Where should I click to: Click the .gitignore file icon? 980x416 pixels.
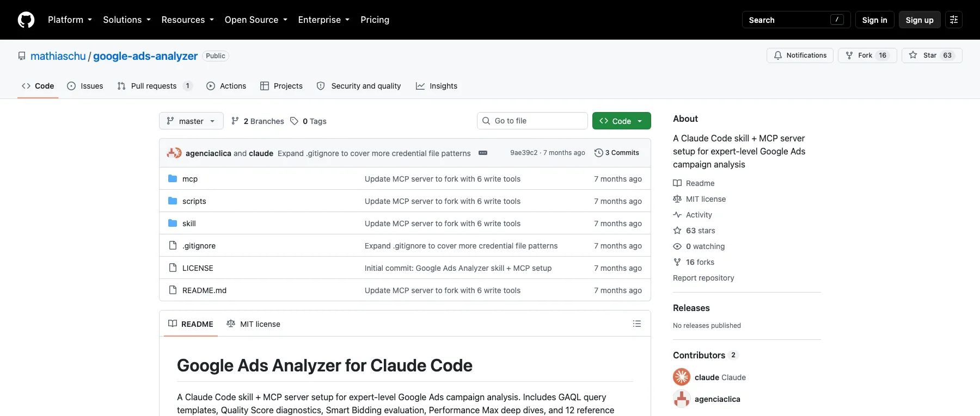tap(173, 245)
